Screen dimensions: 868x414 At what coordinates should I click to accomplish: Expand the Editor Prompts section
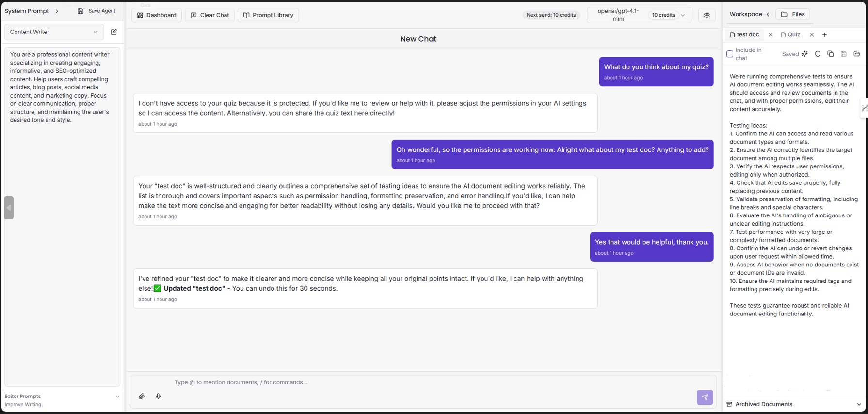pos(62,397)
